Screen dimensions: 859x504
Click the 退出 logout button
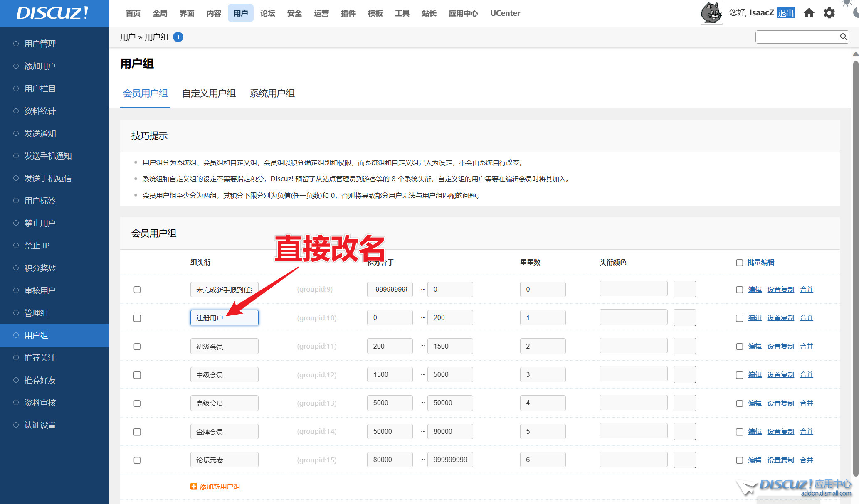click(786, 12)
